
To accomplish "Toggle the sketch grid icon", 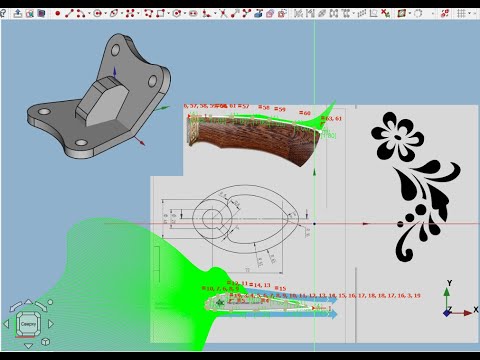I will pyautogui.click(x=461, y=14).
